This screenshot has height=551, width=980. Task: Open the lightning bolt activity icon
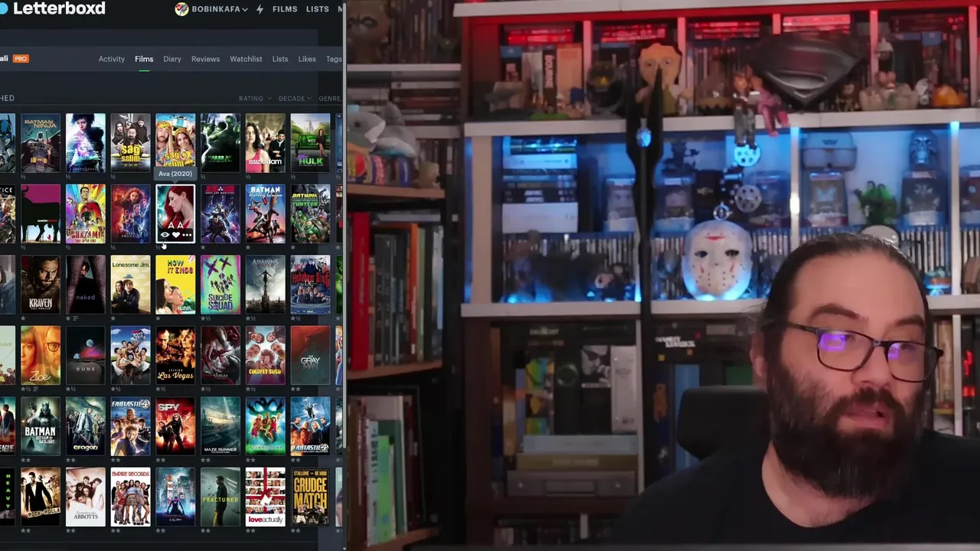click(x=260, y=9)
